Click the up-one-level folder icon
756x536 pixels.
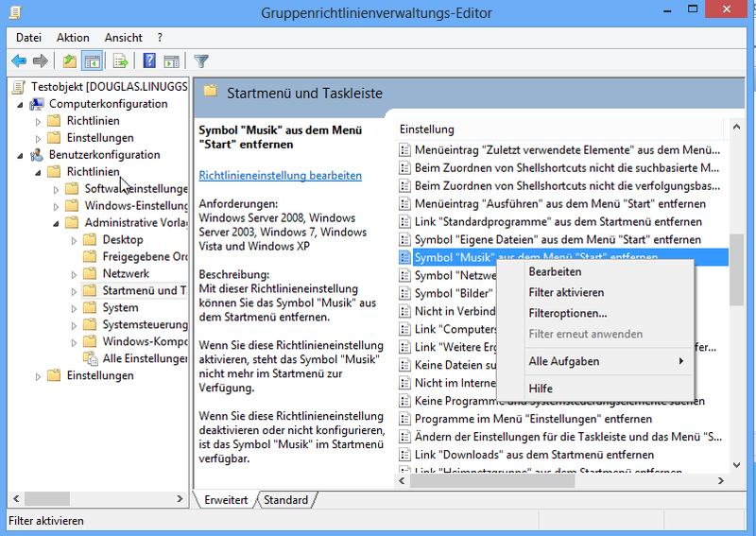click(69, 61)
